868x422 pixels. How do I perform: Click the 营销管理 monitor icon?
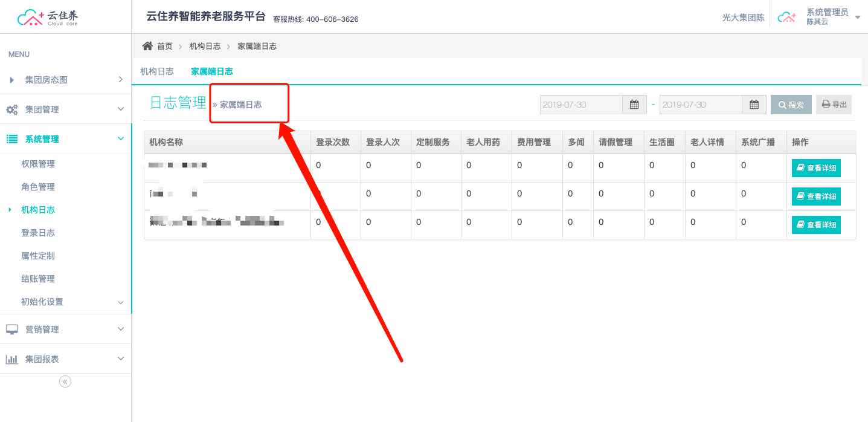[12, 329]
